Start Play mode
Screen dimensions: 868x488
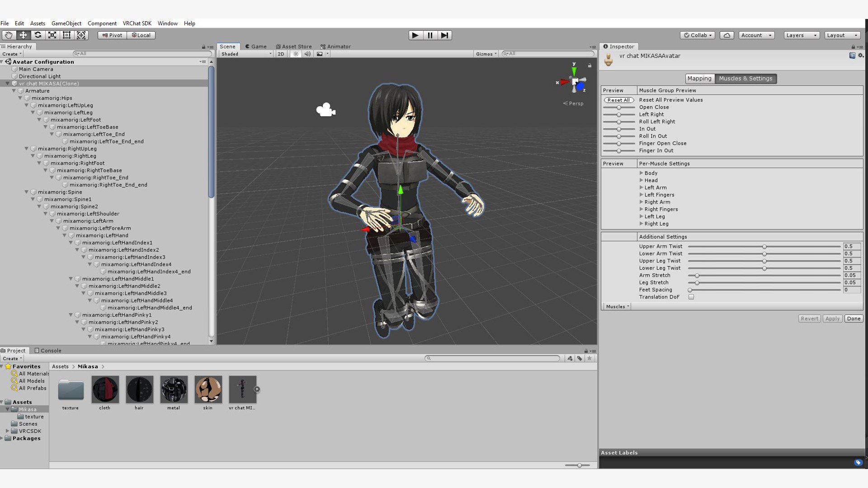click(415, 35)
